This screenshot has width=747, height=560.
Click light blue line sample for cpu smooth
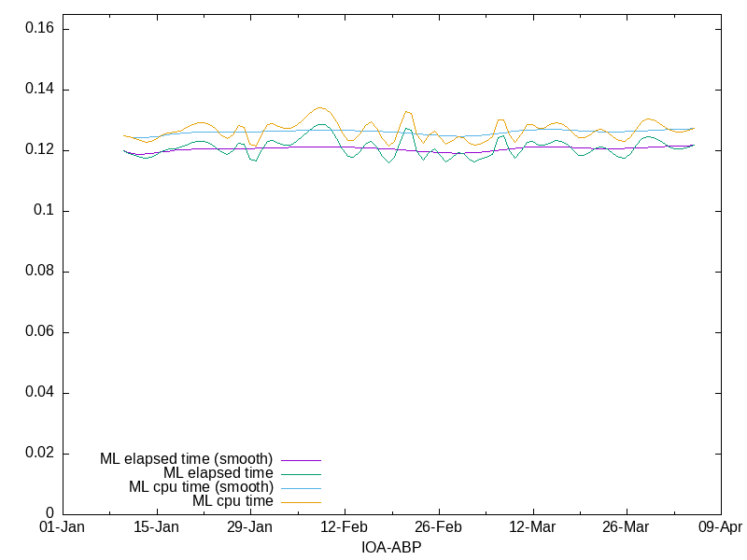coord(299,488)
